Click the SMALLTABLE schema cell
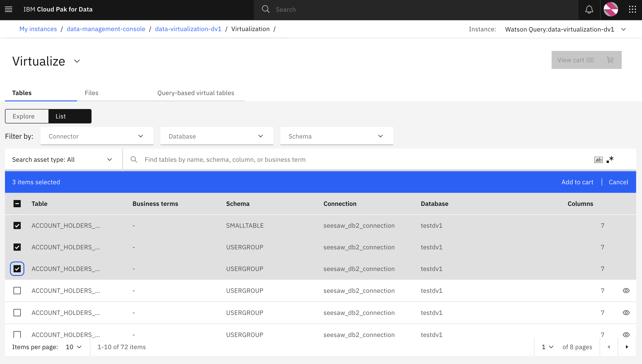 coord(245,225)
